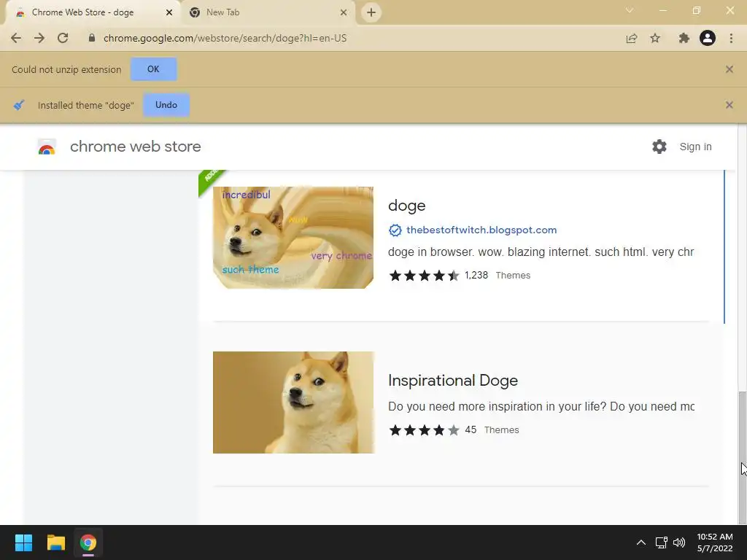Close the Chrome Web Store - doge tab

point(169,12)
